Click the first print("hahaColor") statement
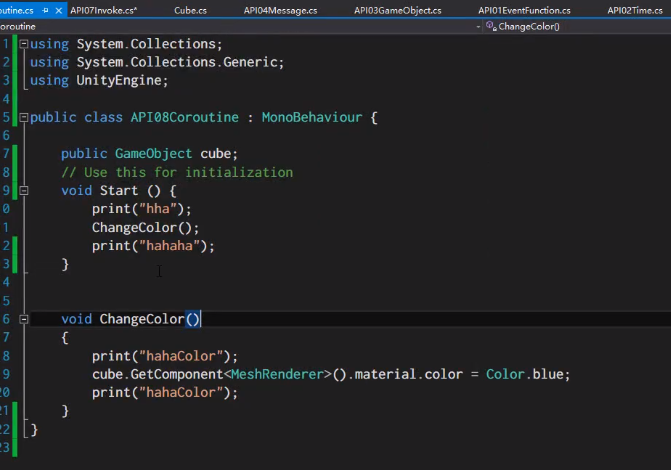671x470 pixels. pos(164,356)
